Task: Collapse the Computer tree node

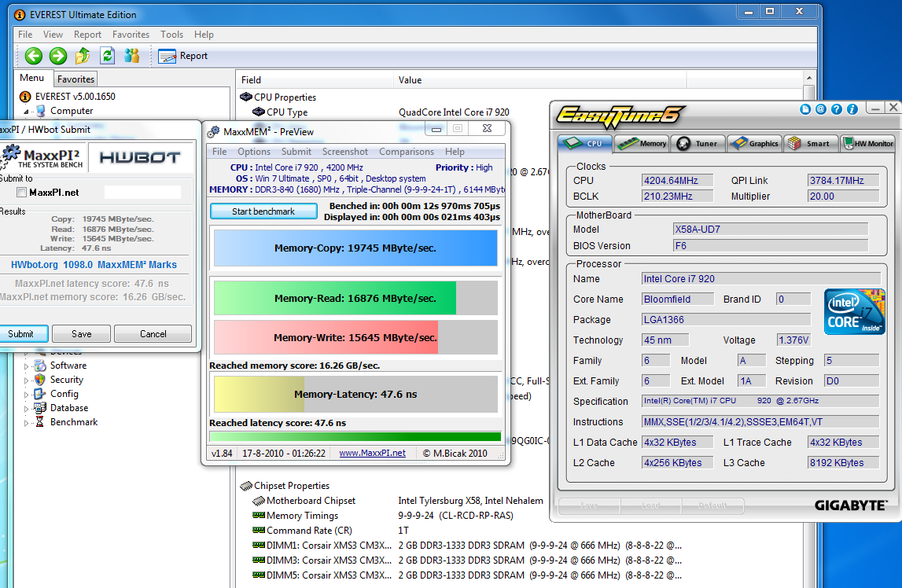Action: coord(26,112)
